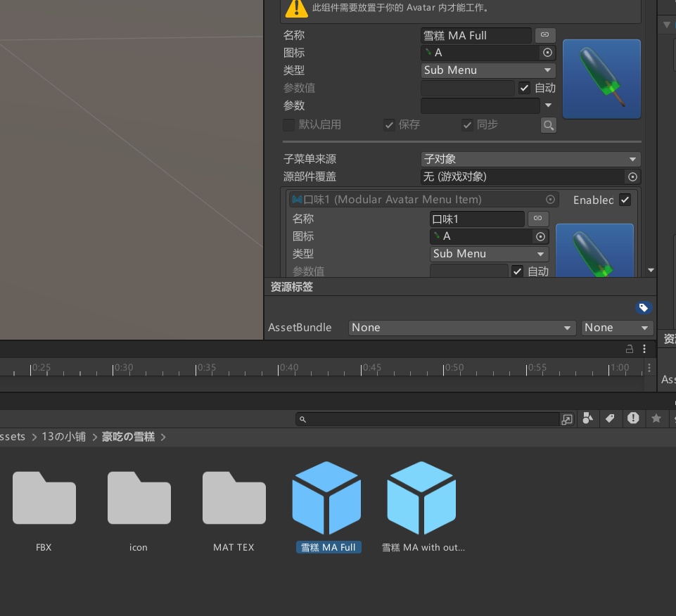Open timeline panel three-dot options menu
The image size is (676, 616).
[x=644, y=349]
